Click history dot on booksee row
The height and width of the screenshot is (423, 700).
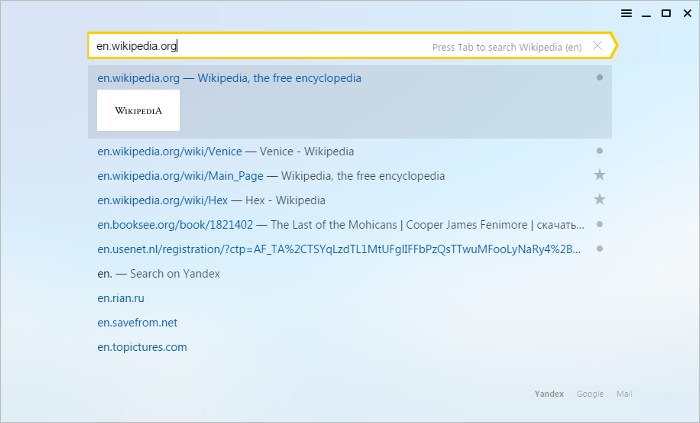600,224
